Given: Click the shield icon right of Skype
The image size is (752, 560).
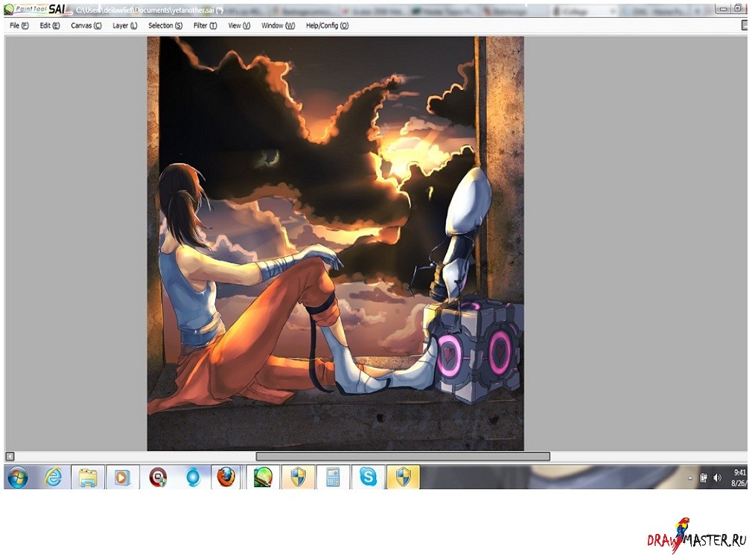Looking at the screenshot, I should pyautogui.click(x=403, y=477).
